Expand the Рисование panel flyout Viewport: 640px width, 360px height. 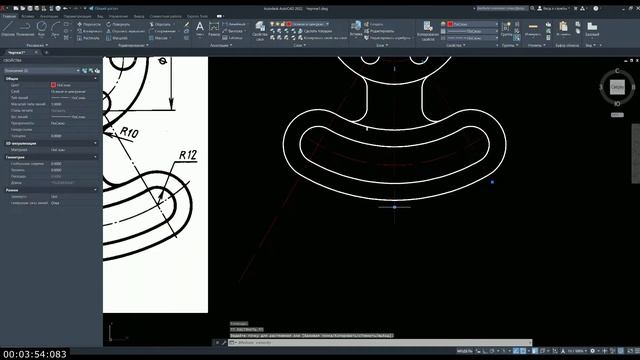pos(37,45)
